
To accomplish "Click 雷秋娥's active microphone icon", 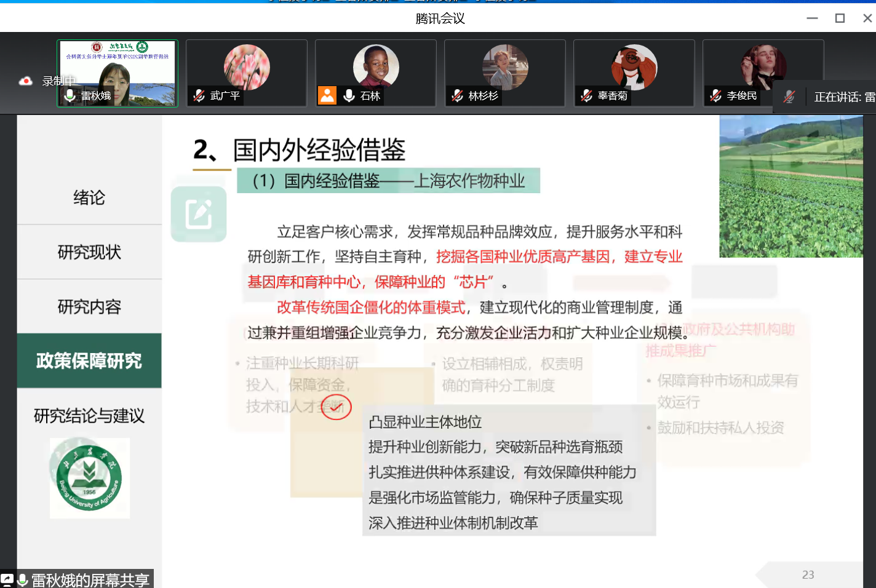I will click(x=70, y=95).
